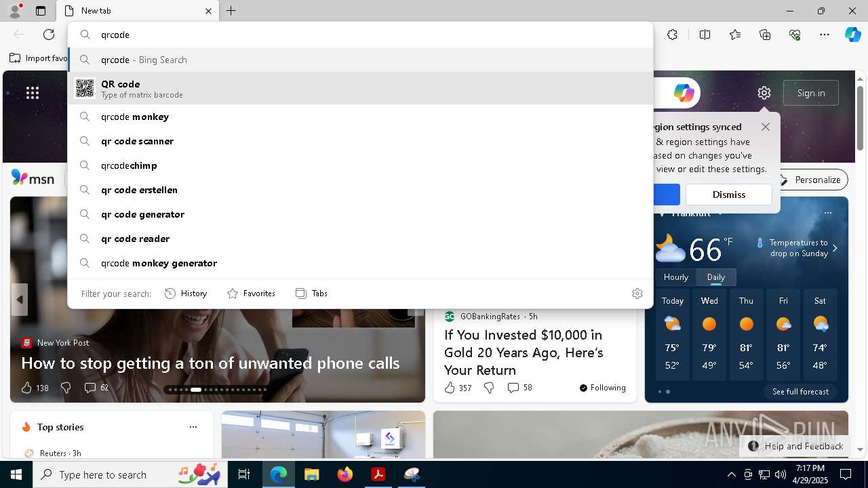Click Import favorites bookmark item
868x488 pixels.
point(39,58)
